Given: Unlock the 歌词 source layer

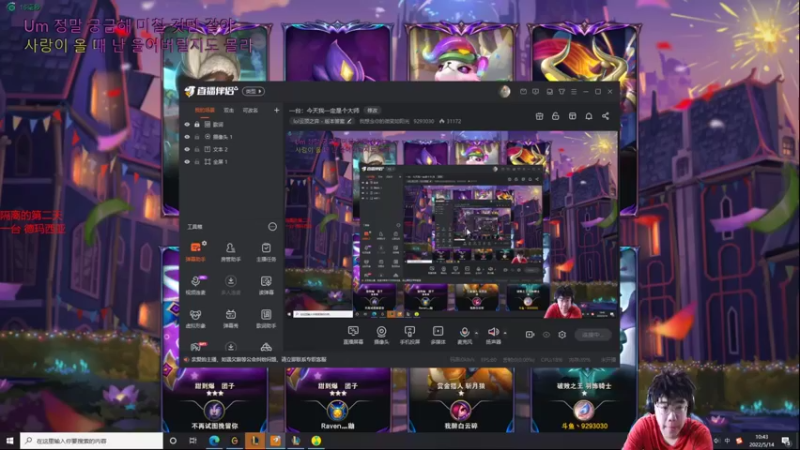Looking at the screenshot, I should point(197,124).
